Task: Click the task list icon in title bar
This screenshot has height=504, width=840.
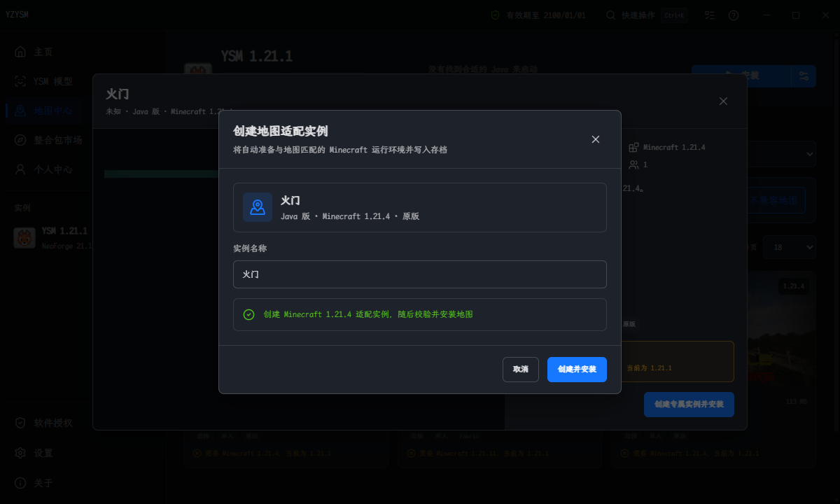Action: (710, 15)
